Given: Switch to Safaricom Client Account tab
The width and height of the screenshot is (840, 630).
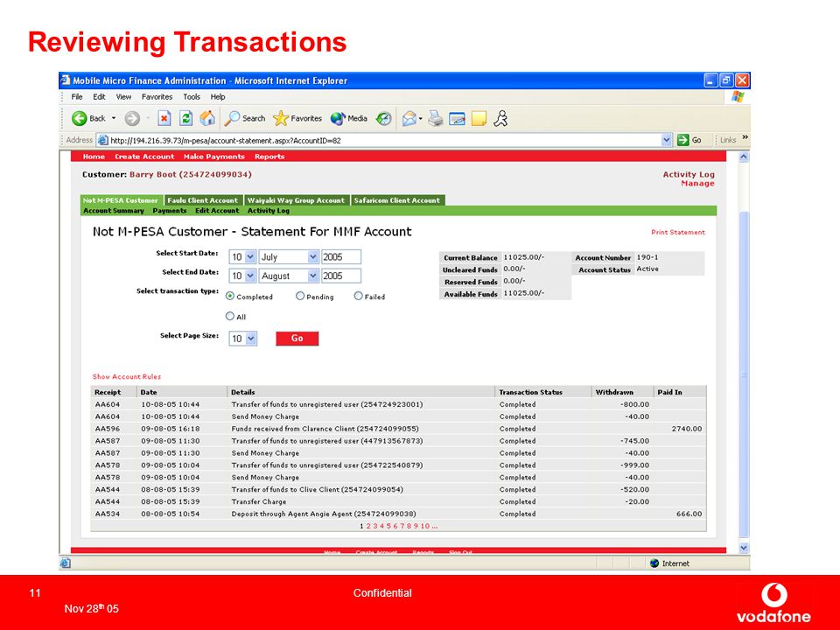Looking at the screenshot, I should (397, 200).
